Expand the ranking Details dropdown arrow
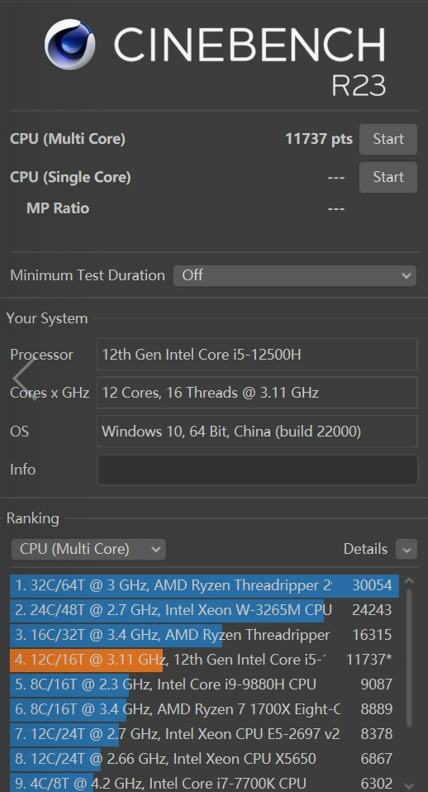The height and width of the screenshot is (792, 428). tap(407, 549)
